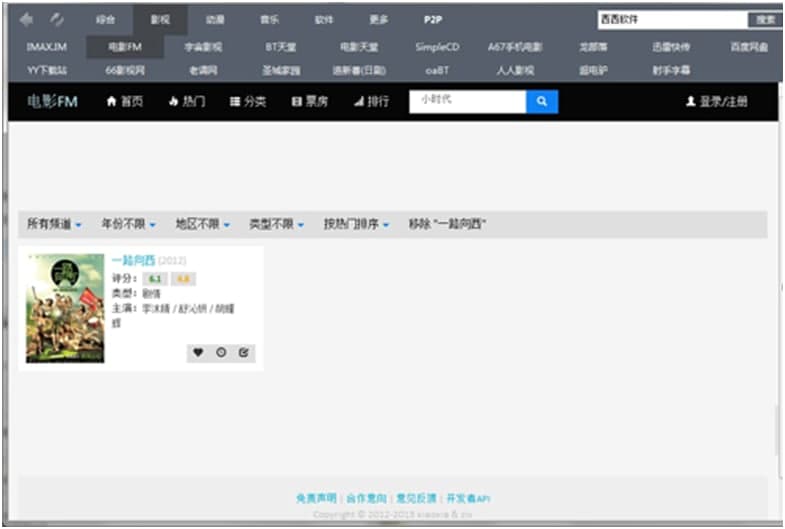Open the 迅雷快传 site link
The height and width of the screenshot is (529, 785).
click(x=671, y=47)
